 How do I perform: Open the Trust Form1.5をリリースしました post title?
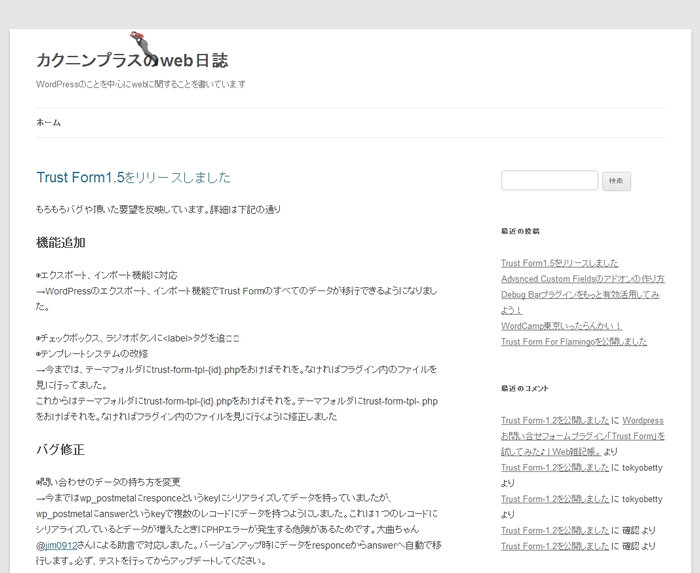pyautogui.click(x=133, y=177)
